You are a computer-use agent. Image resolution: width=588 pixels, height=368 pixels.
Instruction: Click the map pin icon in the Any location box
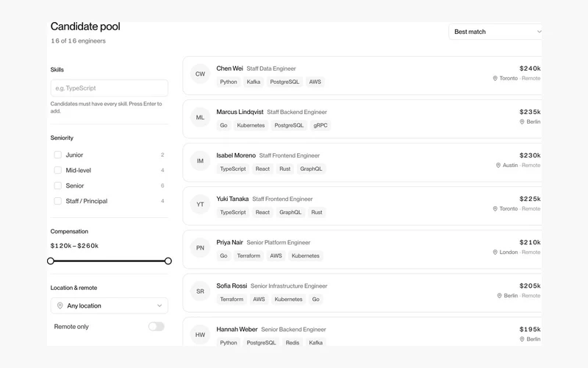60,305
